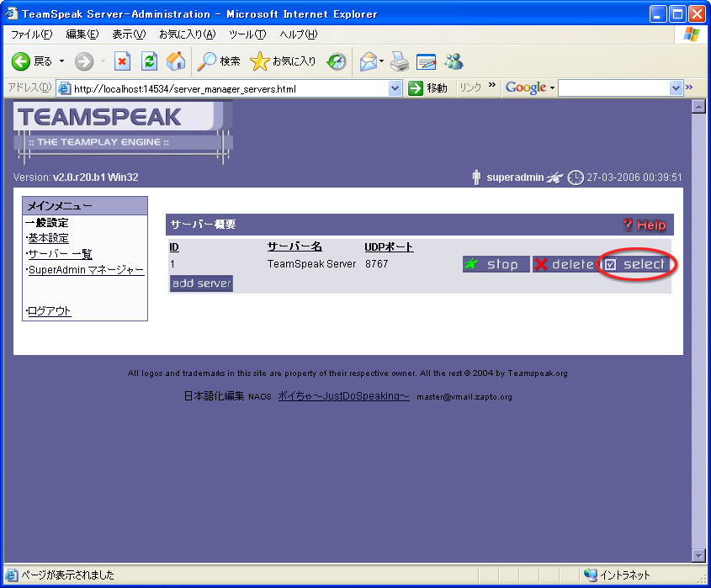
Task: Open the ツール(T) menu
Action: click(x=247, y=34)
